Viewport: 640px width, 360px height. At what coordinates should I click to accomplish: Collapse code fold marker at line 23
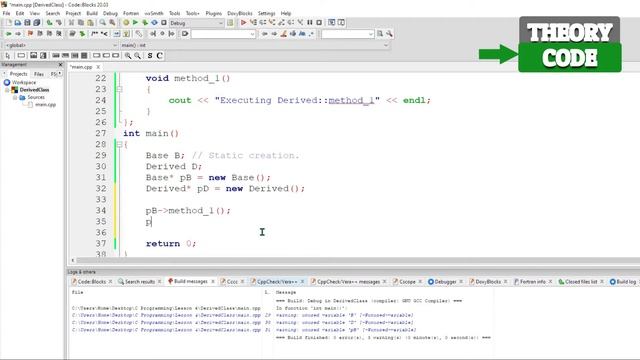coord(120,89)
